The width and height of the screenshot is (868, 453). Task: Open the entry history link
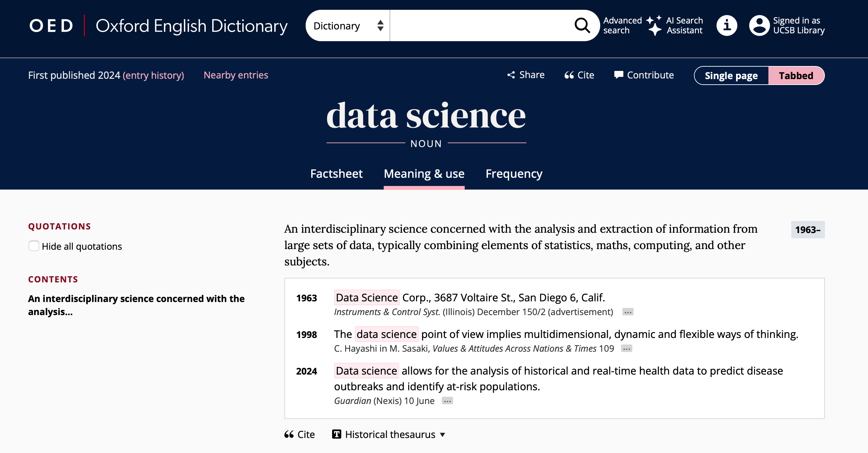tap(153, 75)
